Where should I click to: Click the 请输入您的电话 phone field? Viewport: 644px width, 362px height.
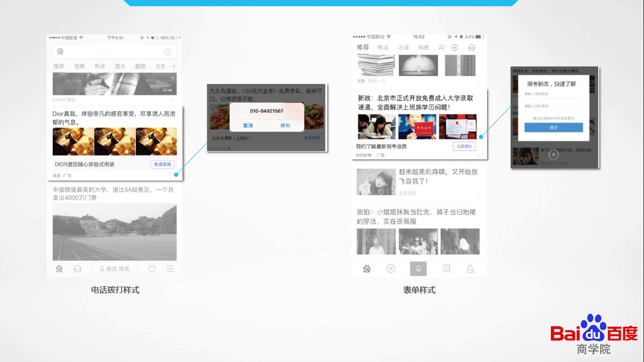click(x=553, y=106)
